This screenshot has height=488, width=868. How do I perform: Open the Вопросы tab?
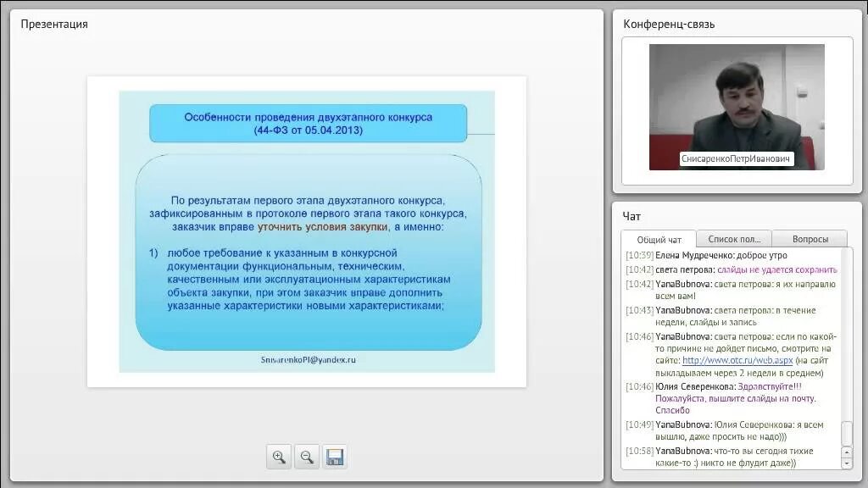pos(810,239)
